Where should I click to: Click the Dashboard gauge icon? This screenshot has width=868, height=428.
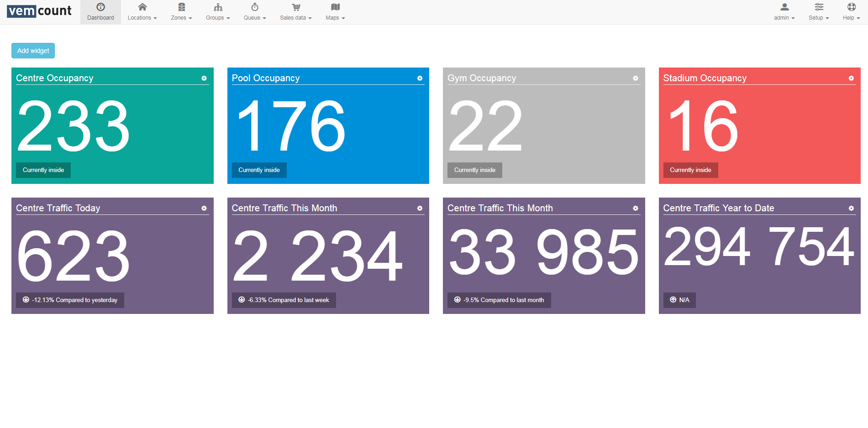[101, 7]
